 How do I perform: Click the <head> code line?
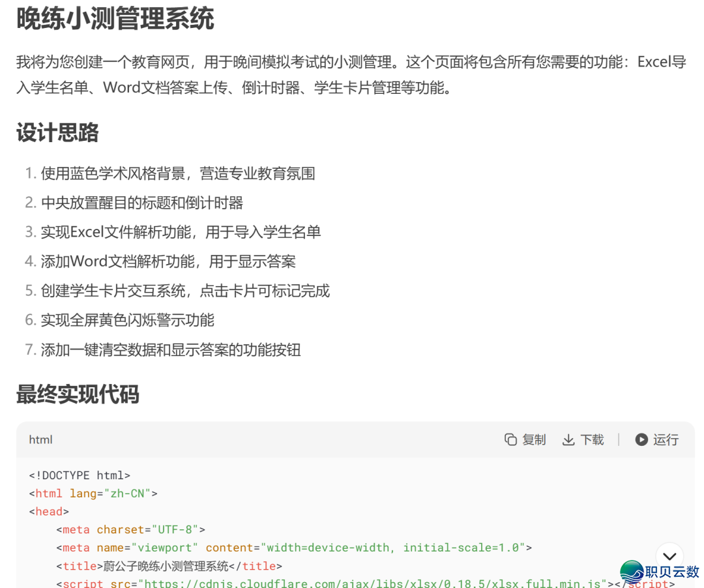pyautogui.click(x=49, y=512)
